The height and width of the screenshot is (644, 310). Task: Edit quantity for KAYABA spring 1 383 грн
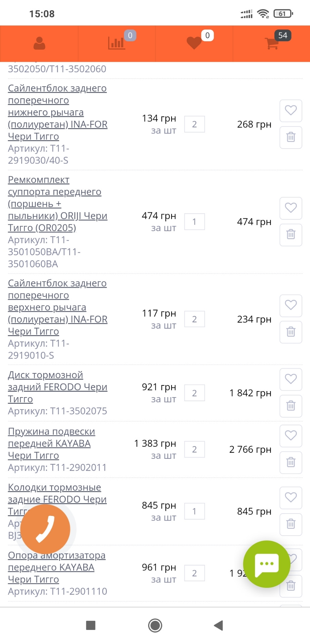[x=194, y=449]
